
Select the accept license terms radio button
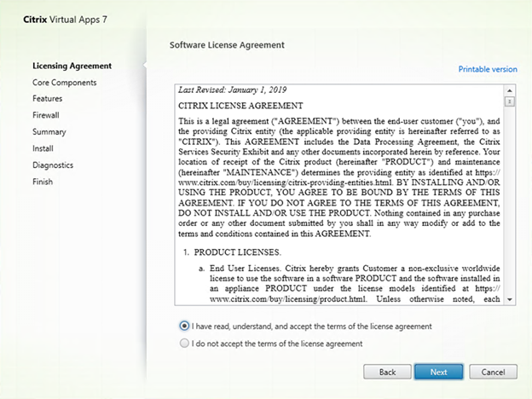pyautogui.click(x=184, y=326)
